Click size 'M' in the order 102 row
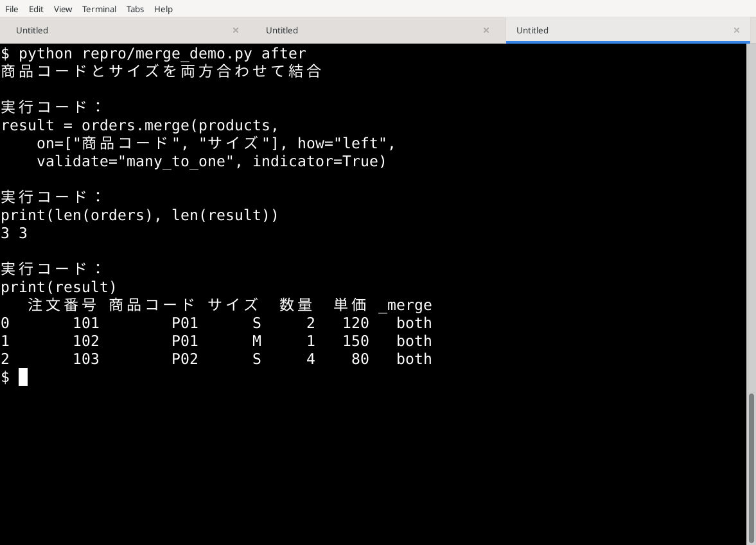The image size is (756, 545). (x=257, y=341)
